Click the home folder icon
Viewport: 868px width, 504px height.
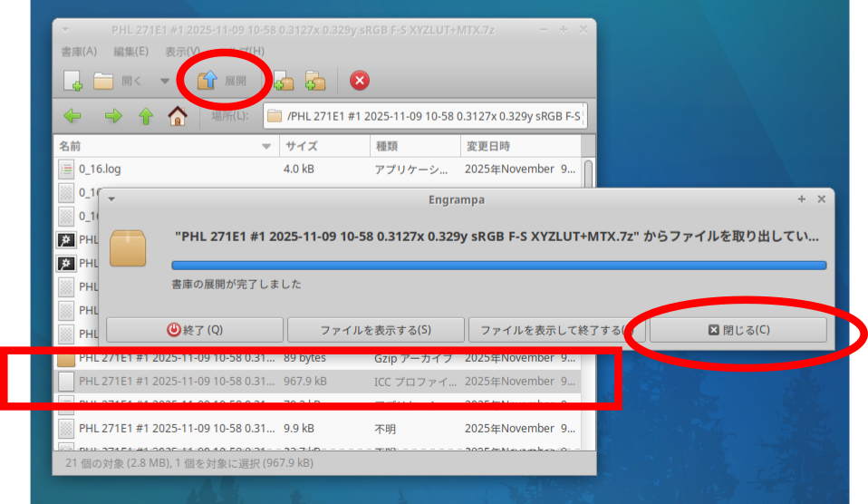click(x=178, y=116)
